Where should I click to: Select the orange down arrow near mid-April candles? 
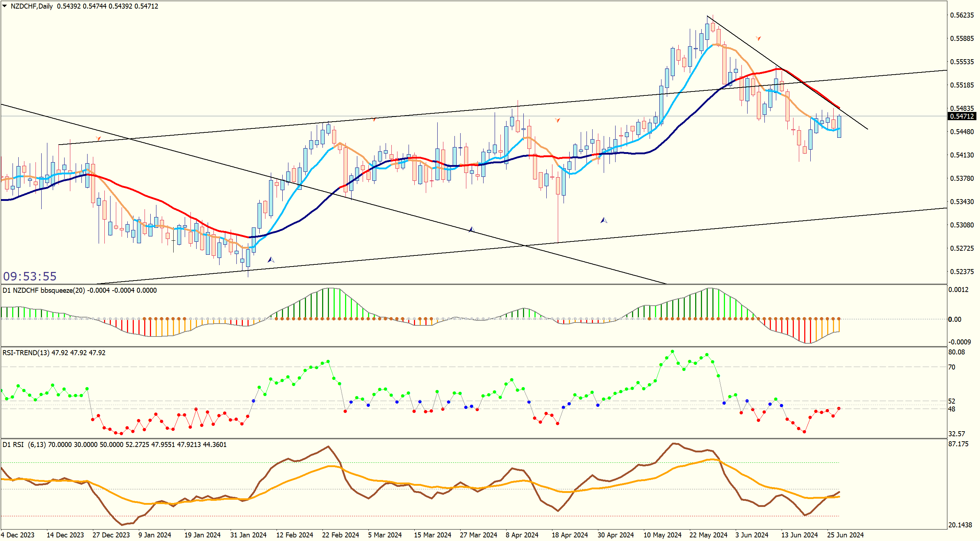point(557,120)
